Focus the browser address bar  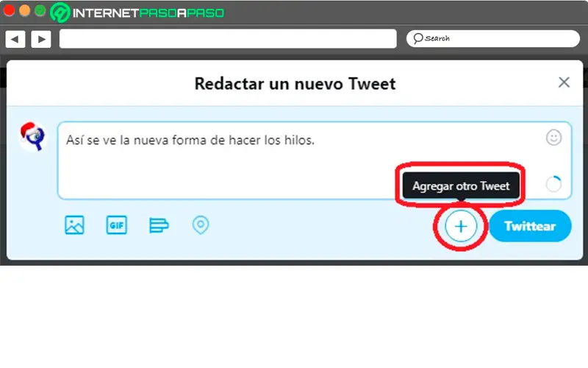(228, 39)
